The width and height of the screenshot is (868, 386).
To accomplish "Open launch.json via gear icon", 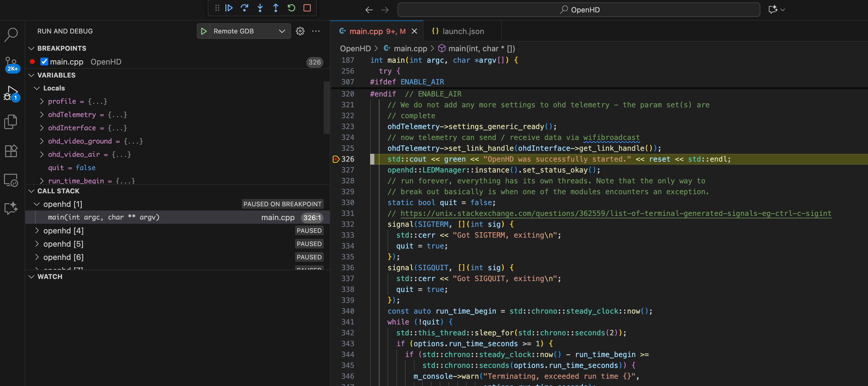I will point(300,31).
